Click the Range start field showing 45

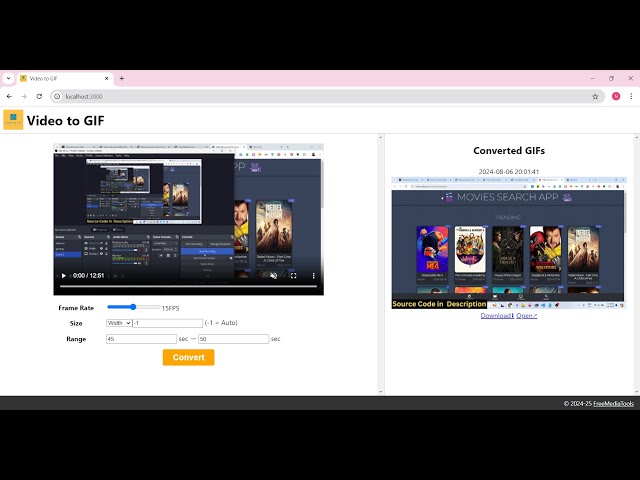click(x=141, y=339)
